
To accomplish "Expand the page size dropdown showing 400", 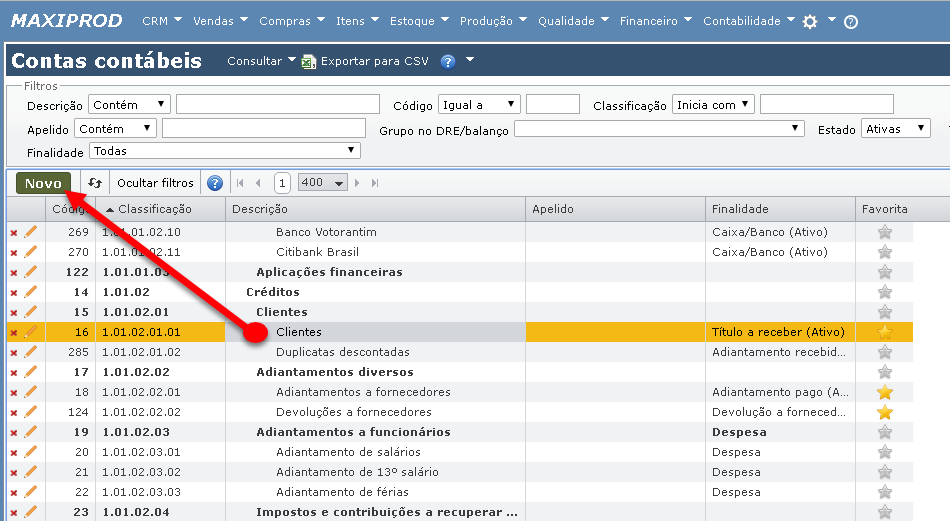I will point(323,183).
